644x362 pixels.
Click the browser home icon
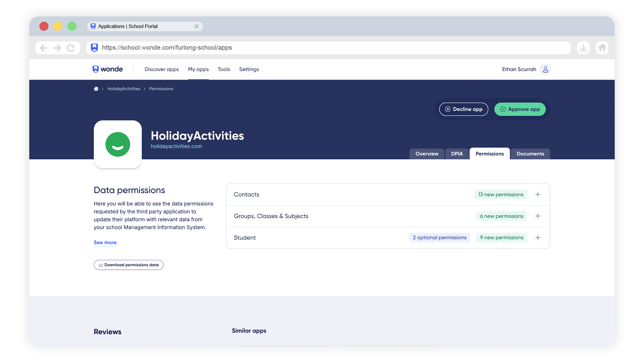pyautogui.click(x=602, y=48)
